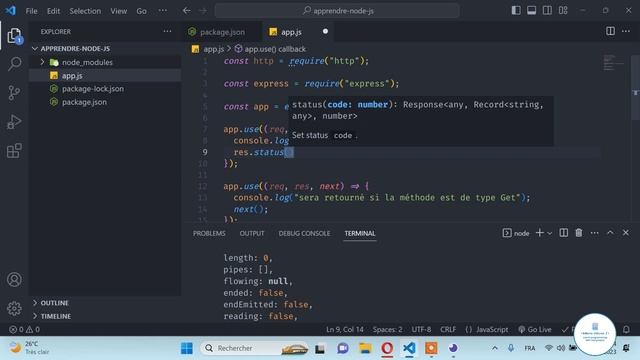This screenshot has height=360, width=640.
Task: Open notifications bell in status bar
Action: [x=626, y=329]
